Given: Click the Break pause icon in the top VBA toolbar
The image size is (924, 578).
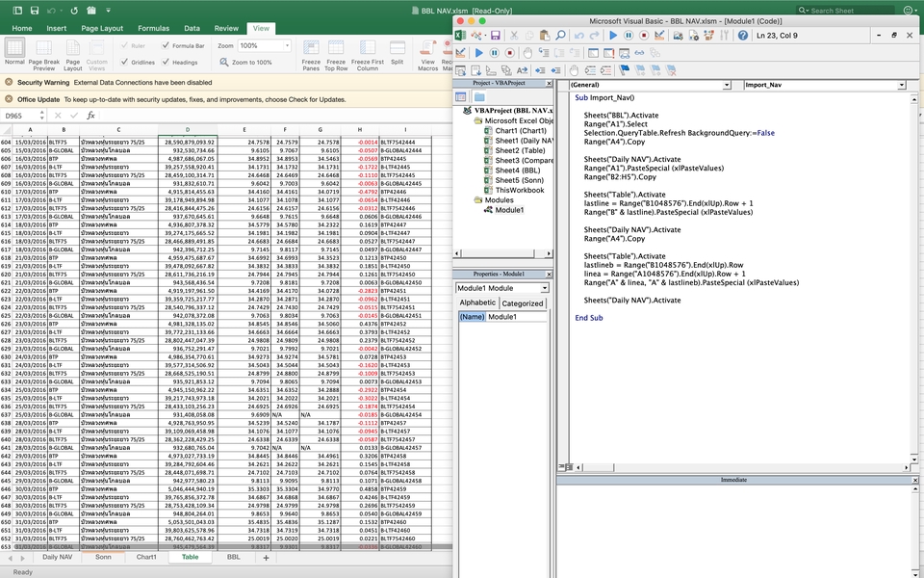Looking at the screenshot, I should [629, 36].
